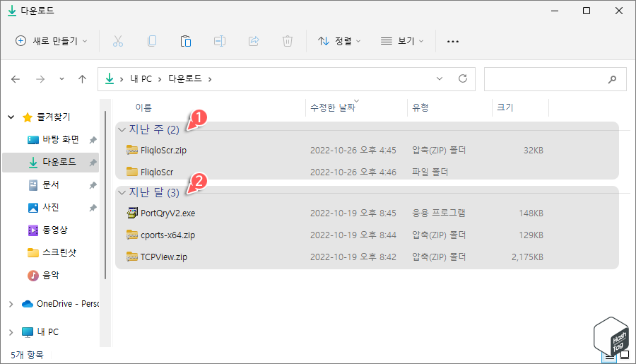The height and width of the screenshot is (364, 636).
Task: Sort by 수정한 날짜 column header
Action: (x=333, y=107)
